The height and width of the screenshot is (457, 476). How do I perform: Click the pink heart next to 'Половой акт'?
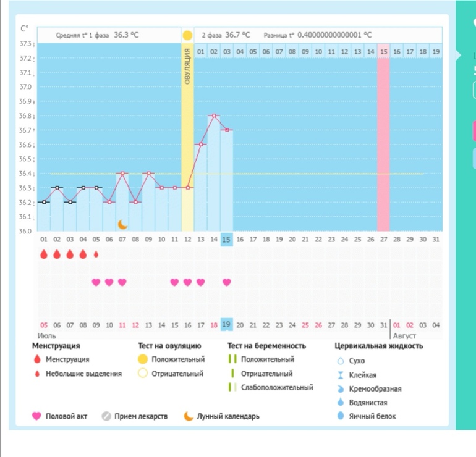(36, 416)
